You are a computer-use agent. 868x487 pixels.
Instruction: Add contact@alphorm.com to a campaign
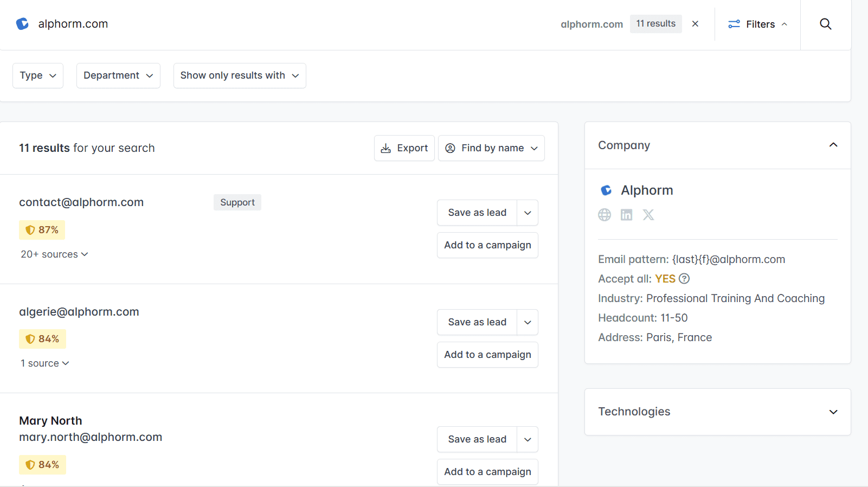[x=487, y=245]
